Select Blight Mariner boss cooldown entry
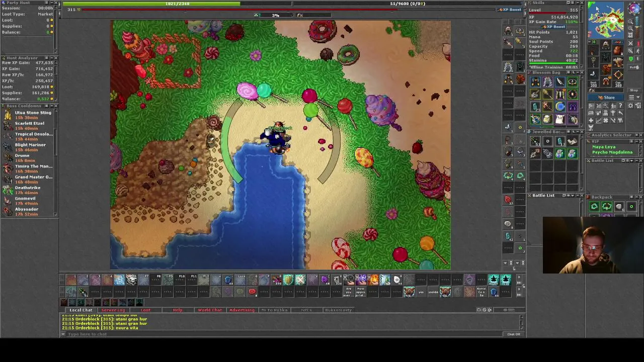Viewport: 644px width, 362px height. point(28,147)
